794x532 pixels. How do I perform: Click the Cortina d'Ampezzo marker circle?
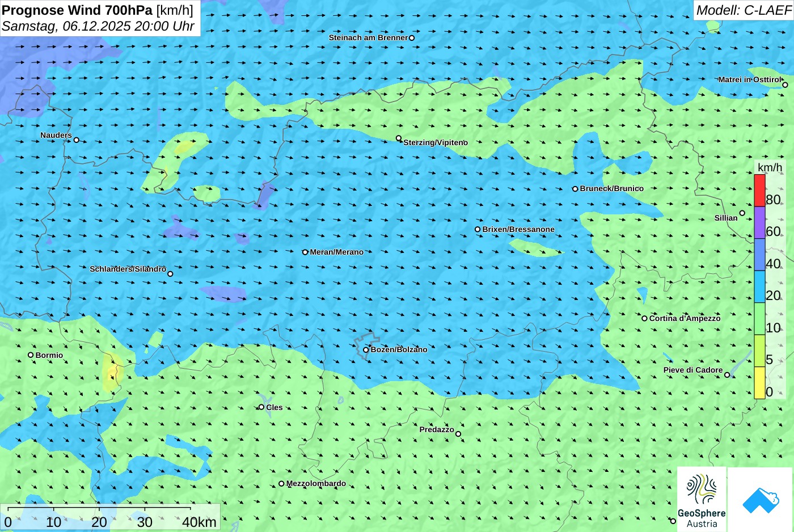click(644, 318)
